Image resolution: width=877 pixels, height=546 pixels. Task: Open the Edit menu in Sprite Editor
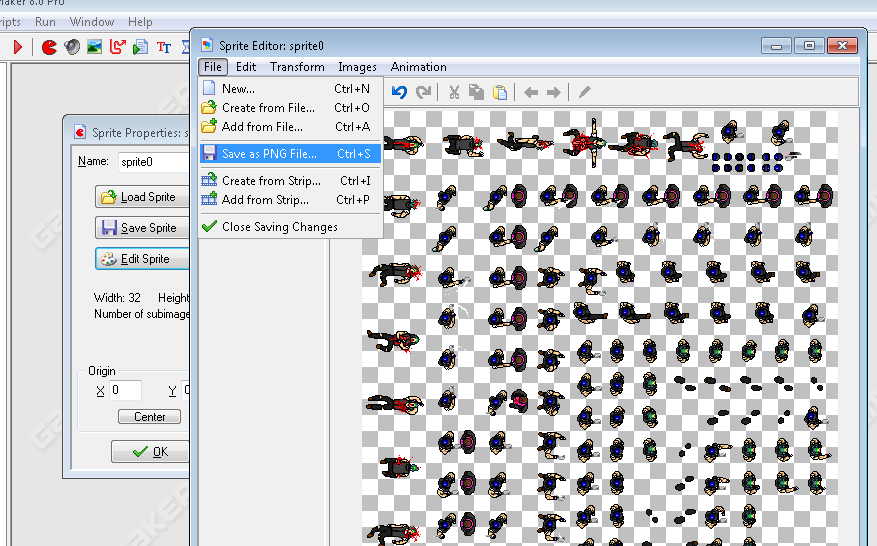coord(246,67)
